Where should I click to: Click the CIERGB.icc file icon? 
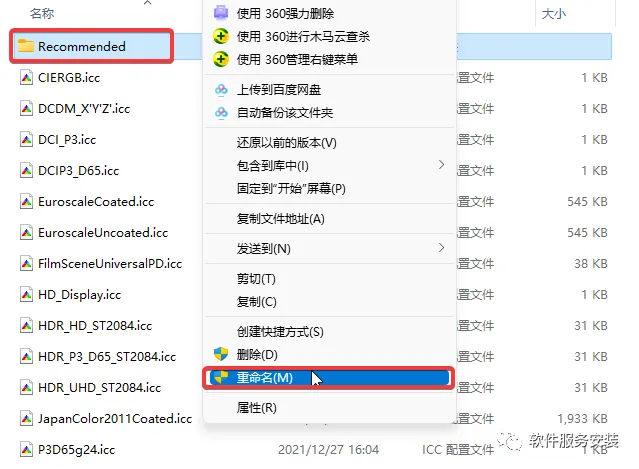(x=26, y=77)
